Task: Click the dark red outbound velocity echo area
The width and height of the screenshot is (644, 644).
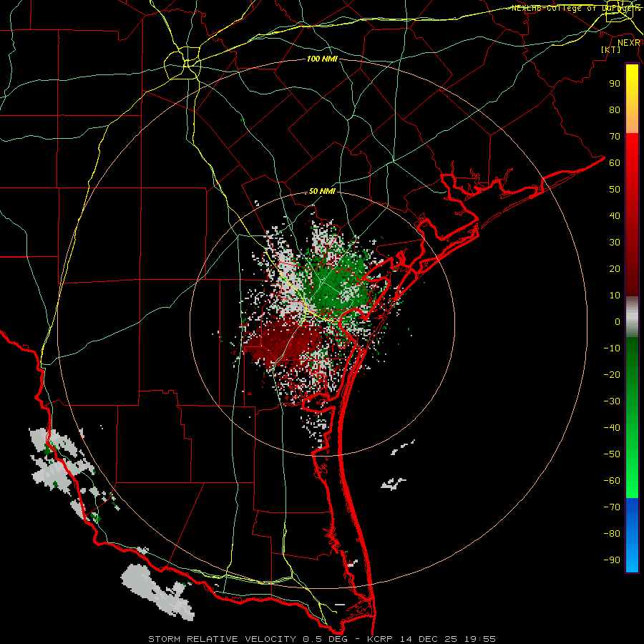Action: [283, 342]
